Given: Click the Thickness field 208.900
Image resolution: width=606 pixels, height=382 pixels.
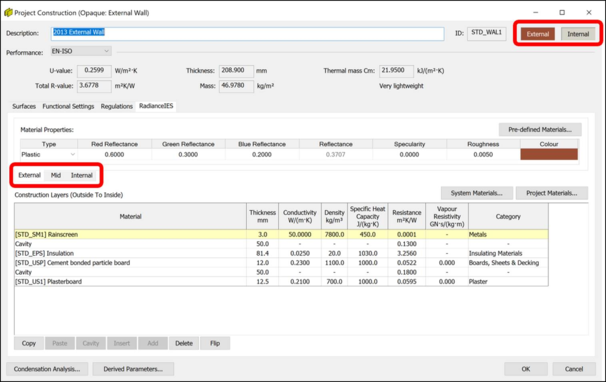Looking at the screenshot, I should click(237, 71).
